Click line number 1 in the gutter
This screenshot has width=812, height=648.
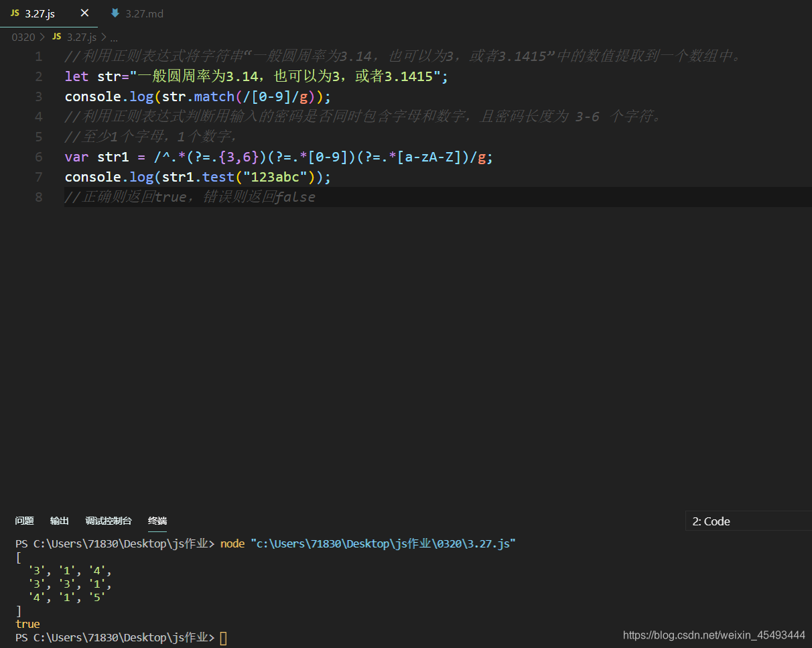tap(39, 56)
